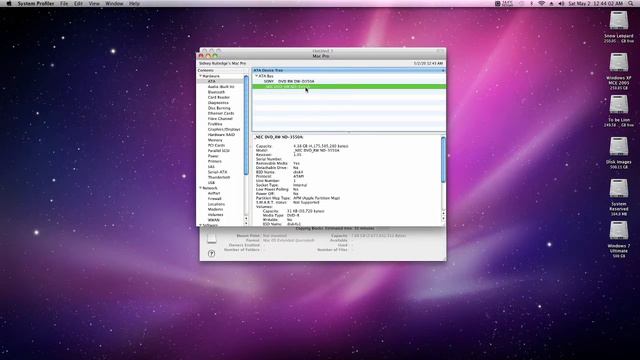Open the Snow Leopard drive icon
Viewport: 640px width, 360px height.
(x=618, y=20)
